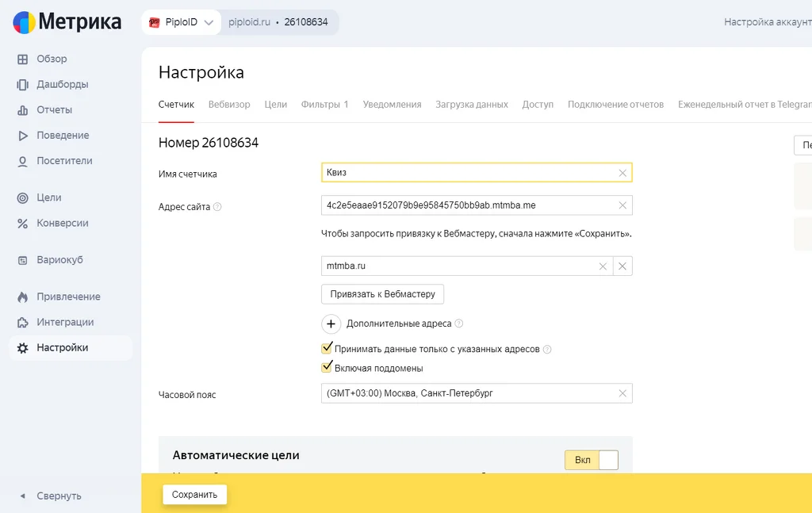Open the Часовой пояс timezone combo box
The width and height of the screenshot is (812, 513).
(x=477, y=393)
